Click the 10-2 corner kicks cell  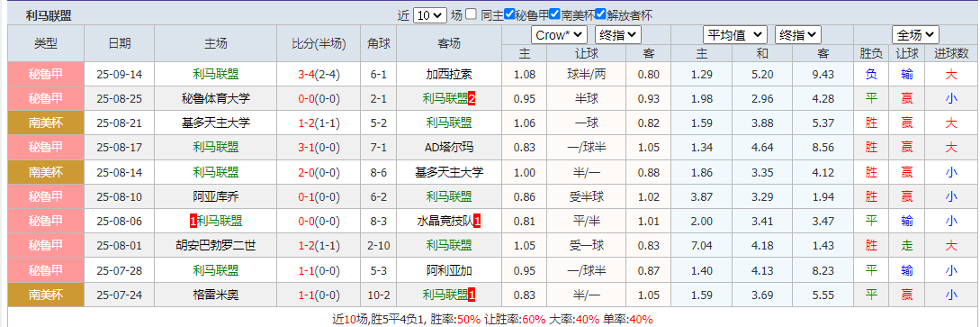tap(379, 295)
